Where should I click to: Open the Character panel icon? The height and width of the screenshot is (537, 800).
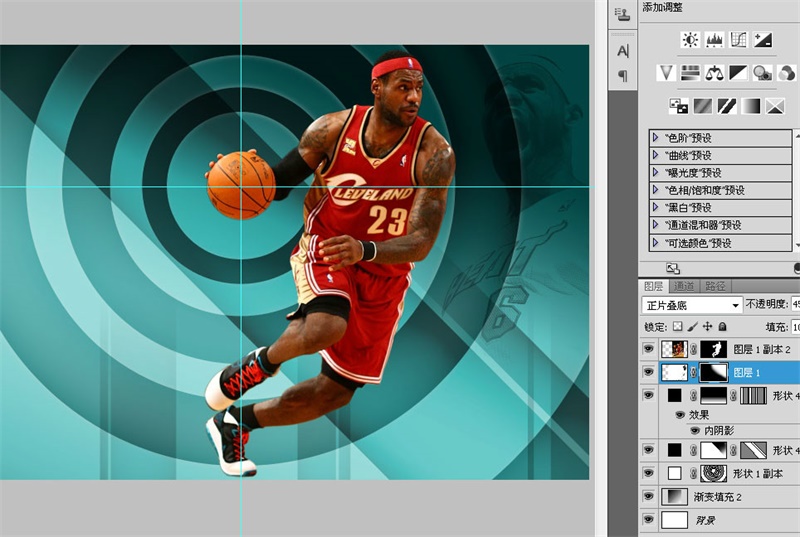(x=623, y=50)
